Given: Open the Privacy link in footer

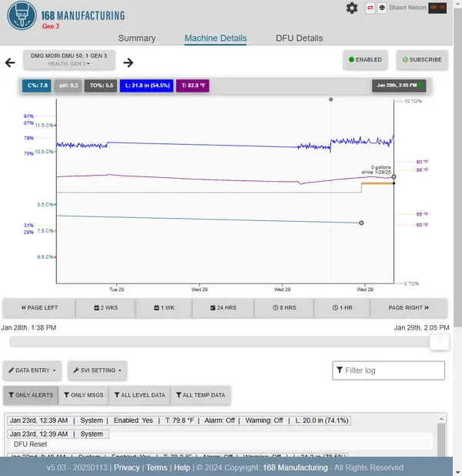Looking at the screenshot, I should pyautogui.click(x=127, y=468).
